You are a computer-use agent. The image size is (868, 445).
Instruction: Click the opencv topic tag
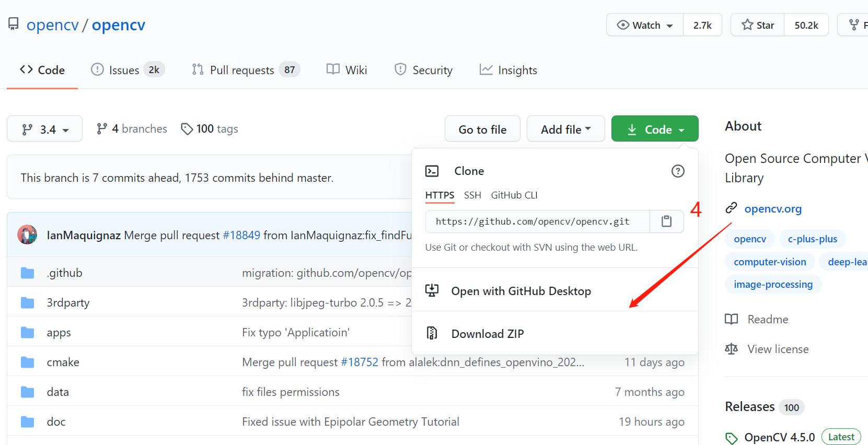(750, 239)
